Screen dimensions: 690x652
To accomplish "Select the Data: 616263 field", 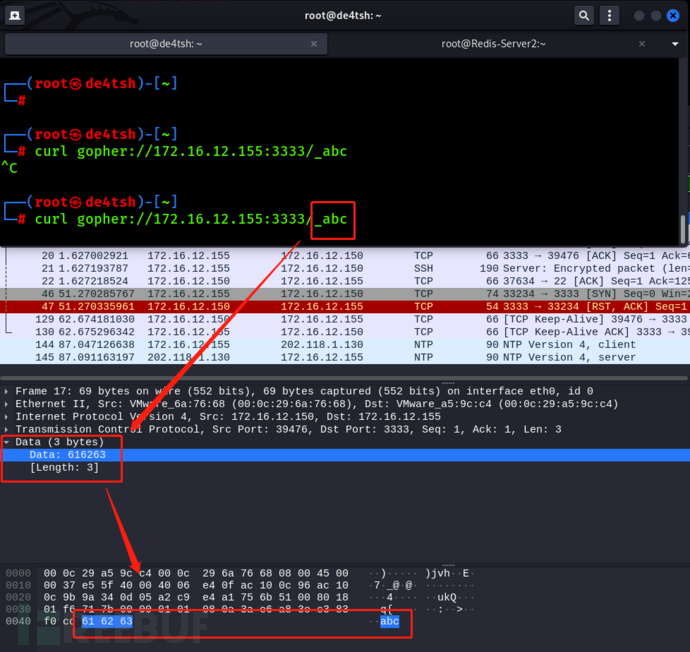I will (66, 454).
